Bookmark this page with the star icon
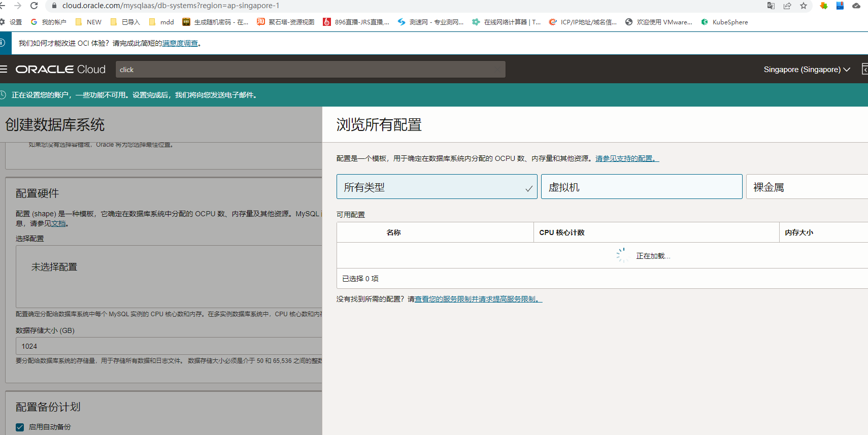 pos(804,6)
